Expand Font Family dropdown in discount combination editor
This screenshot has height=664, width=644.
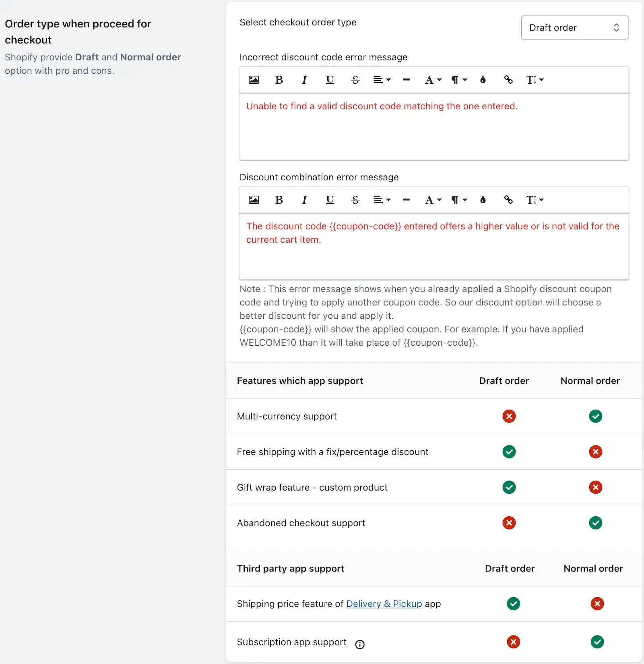click(x=433, y=200)
